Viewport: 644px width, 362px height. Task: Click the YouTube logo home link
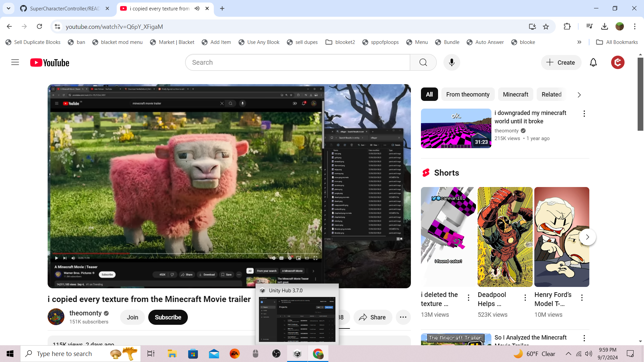(x=50, y=63)
